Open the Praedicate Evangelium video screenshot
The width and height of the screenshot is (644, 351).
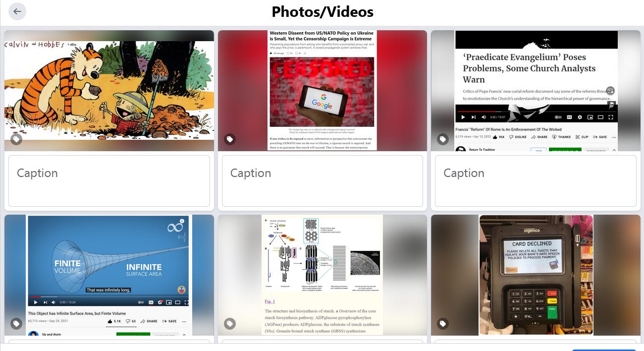[536, 91]
